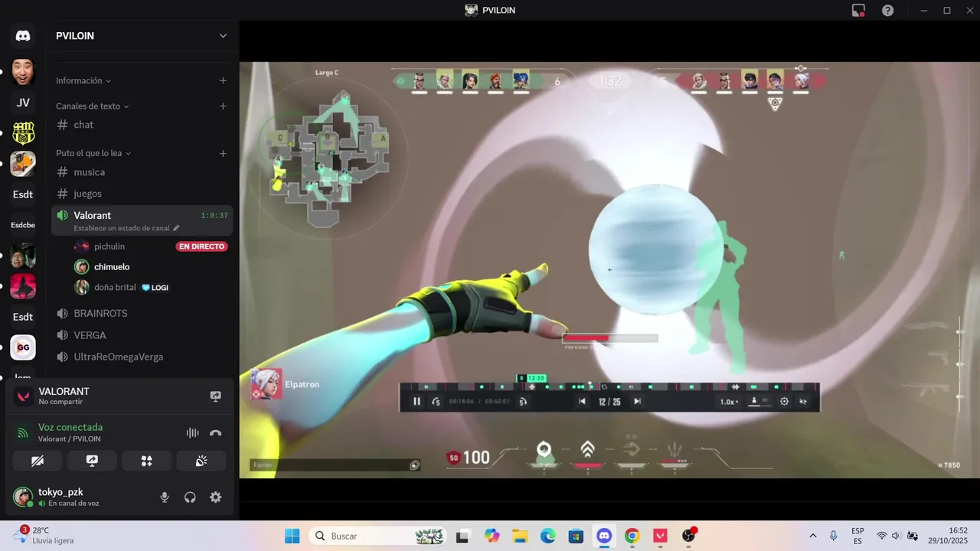Select user pichulin in voice channel
Image resolution: width=980 pixels, height=551 pixels.
click(x=109, y=246)
